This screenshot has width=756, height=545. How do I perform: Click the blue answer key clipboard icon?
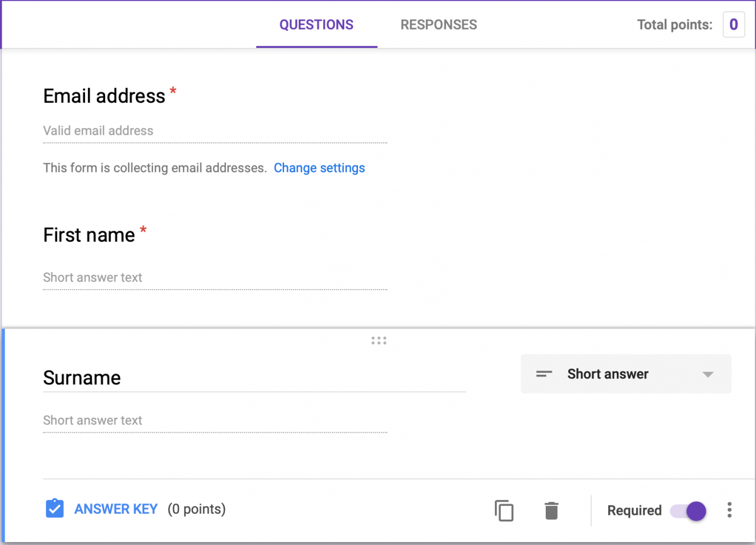(54, 508)
